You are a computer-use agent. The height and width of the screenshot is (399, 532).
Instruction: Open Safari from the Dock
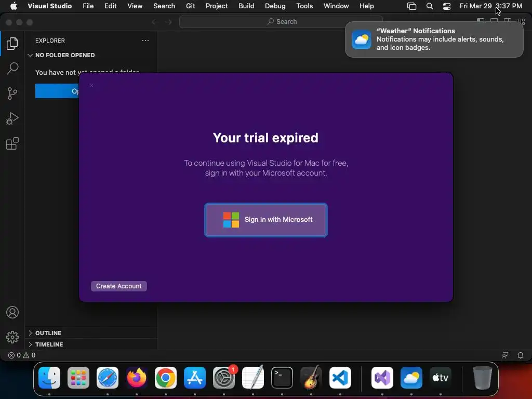(x=108, y=377)
